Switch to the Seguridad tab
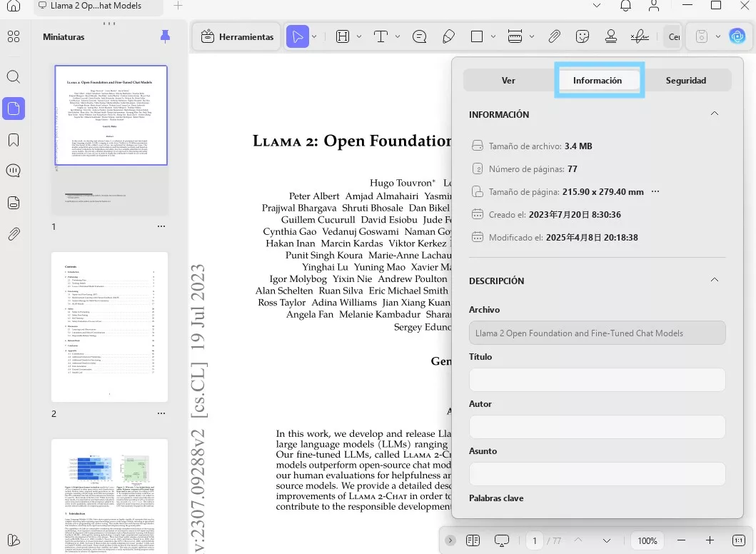The width and height of the screenshot is (756, 554). (x=685, y=81)
